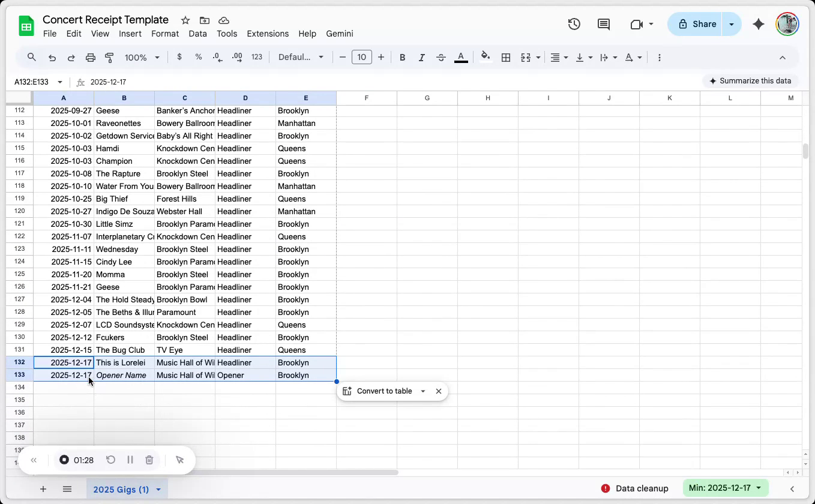Expand the side panel arrow

792,489
